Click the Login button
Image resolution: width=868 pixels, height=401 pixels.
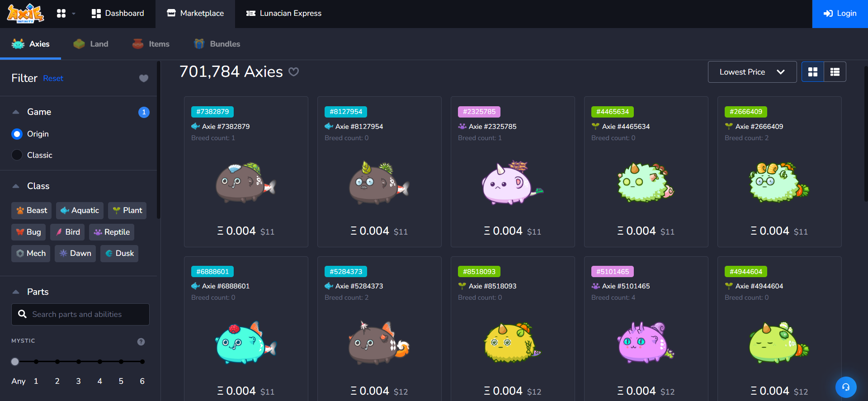click(840, 14)
